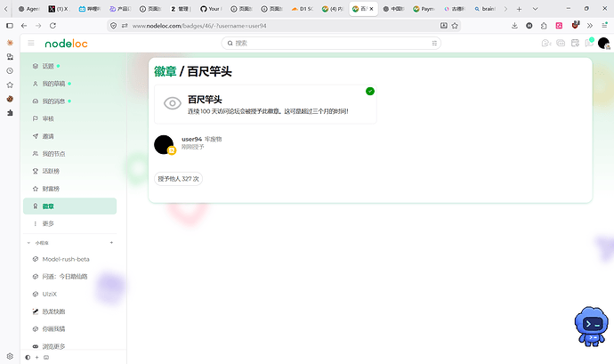Go forward in browser history

(x=38, y=26)
